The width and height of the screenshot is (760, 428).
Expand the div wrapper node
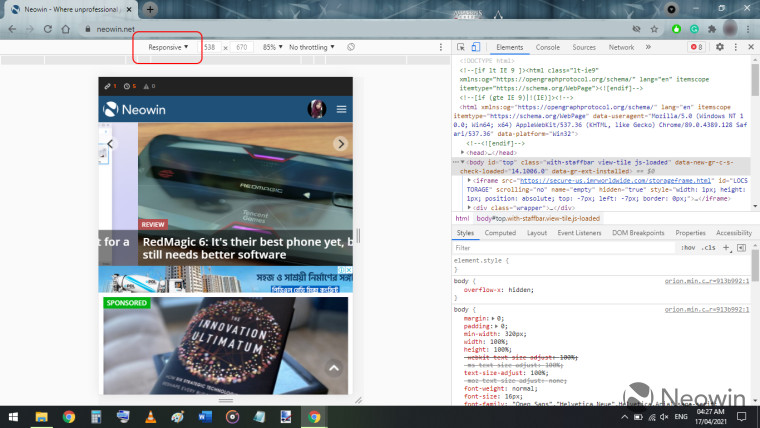[469, 207]
